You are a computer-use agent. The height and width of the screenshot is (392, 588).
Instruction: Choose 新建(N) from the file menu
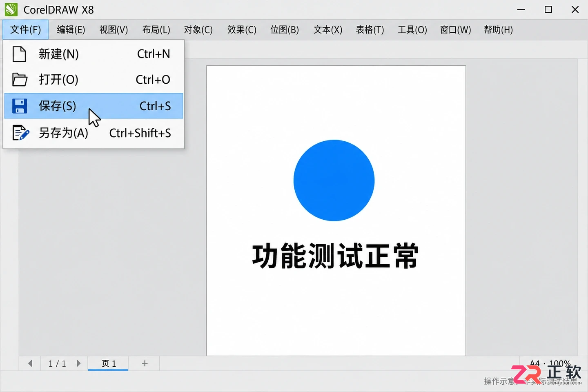click(x=94, y=54)
